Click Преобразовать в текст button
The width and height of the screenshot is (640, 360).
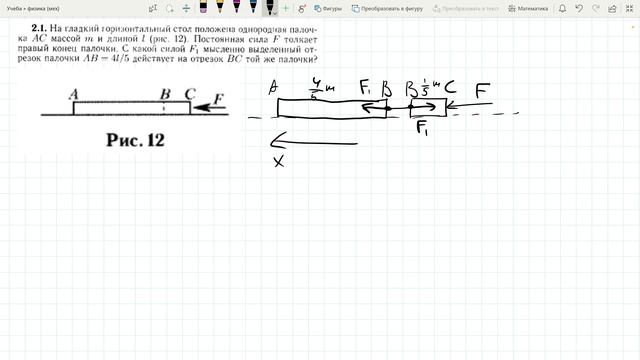pos(466,9)
